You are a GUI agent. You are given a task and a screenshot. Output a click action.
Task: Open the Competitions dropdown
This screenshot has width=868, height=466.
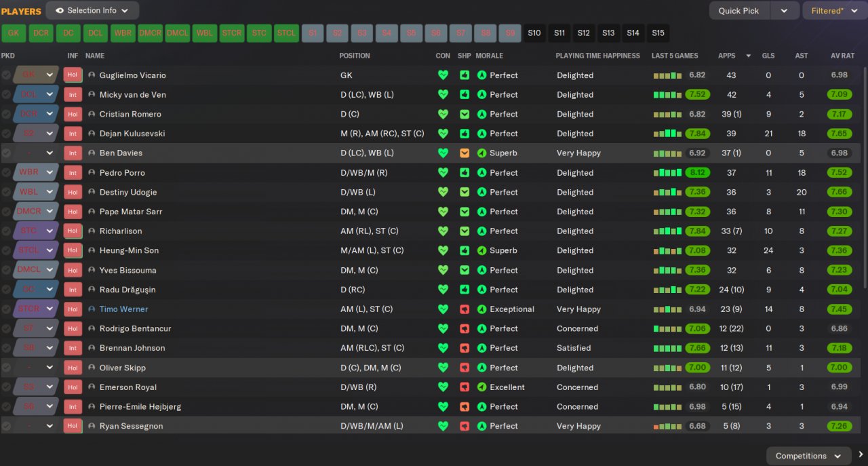click(809, 456)
